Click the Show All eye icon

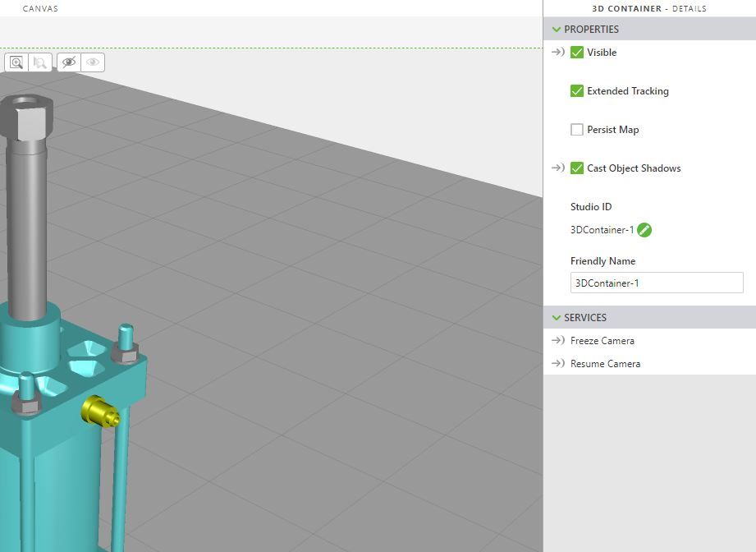pyautogui.click(x=93, y=62)
